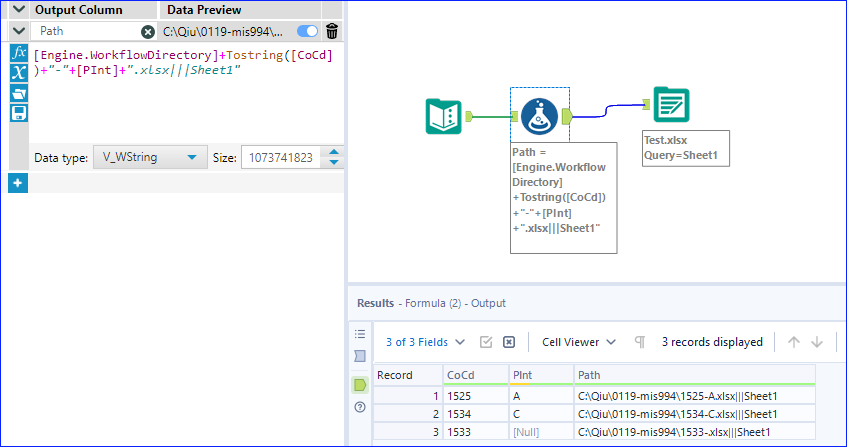Click the Output Column header label
The image size is (847, 447).
79,10
